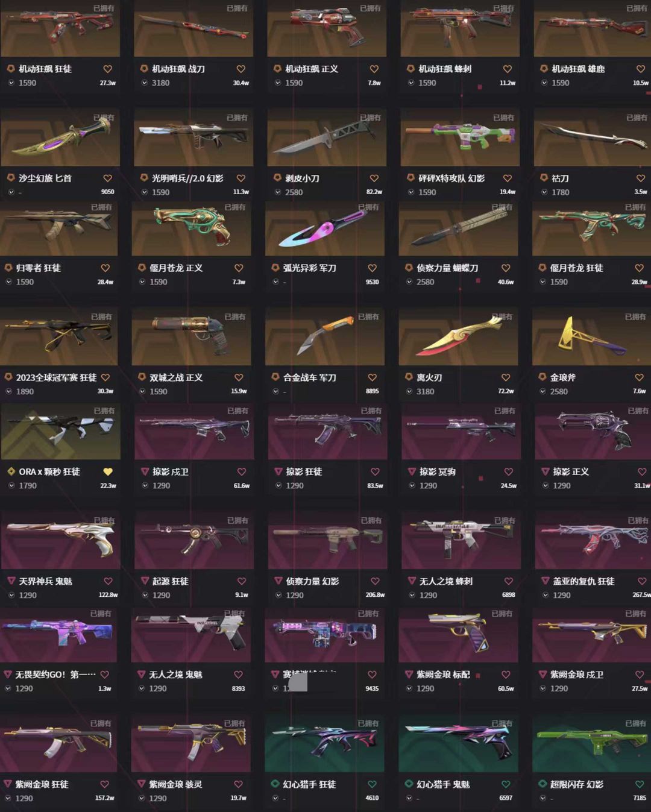The height and width of the screenshot is (812, 651).
Task: Toggle heart on 幻心猎手 狂徒
Action: [372, 784]
